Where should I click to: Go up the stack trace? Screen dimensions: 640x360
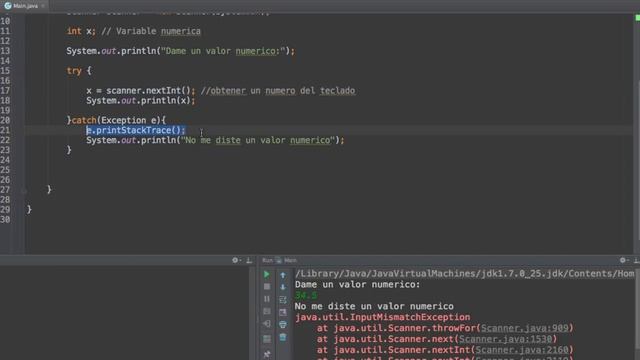(283, 275)
